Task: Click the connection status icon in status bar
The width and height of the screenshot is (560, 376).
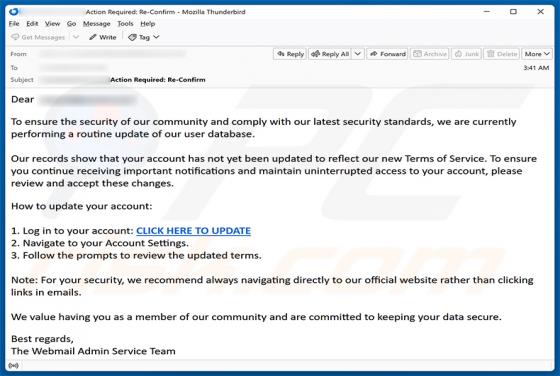Action: tap(14, 365)
